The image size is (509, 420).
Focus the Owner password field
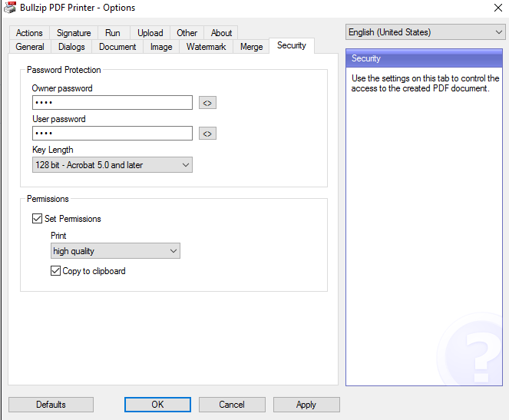[x=112, y=103]
